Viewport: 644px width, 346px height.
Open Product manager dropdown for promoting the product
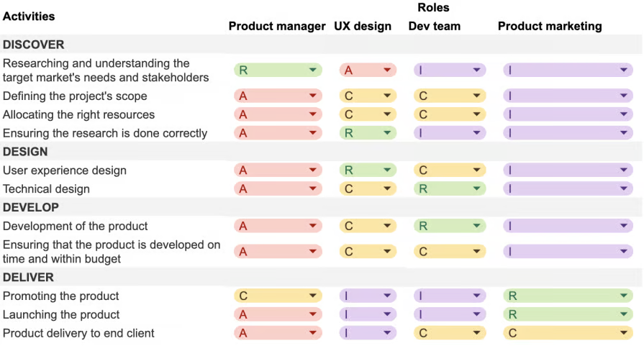coord(278,296)
